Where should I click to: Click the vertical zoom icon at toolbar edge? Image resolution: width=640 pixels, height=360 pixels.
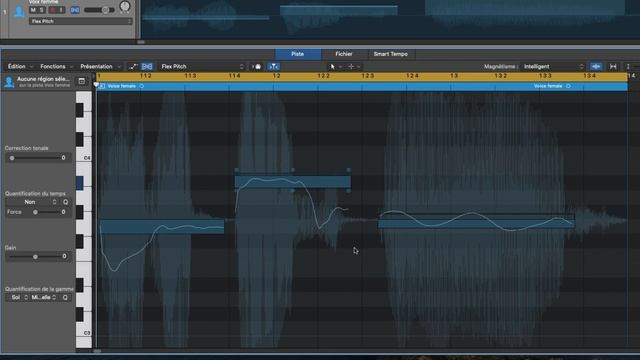click(x=629, y=67)
